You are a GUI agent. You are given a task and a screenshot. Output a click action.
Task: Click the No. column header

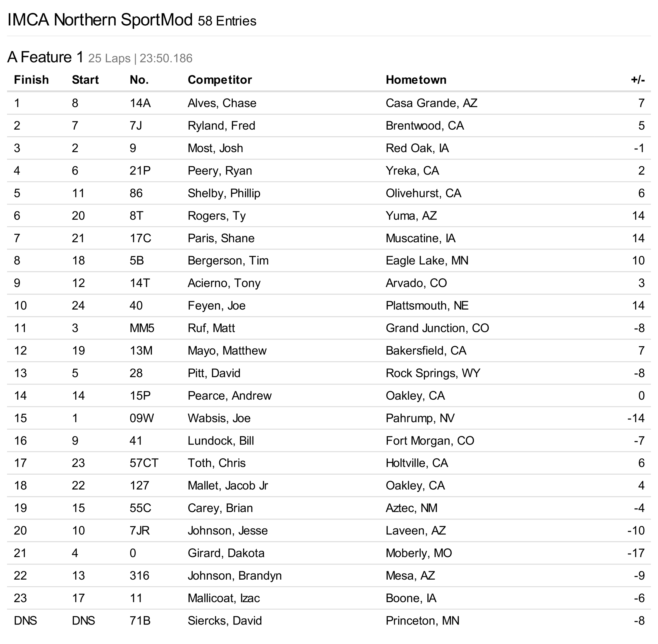pos(139,80)
